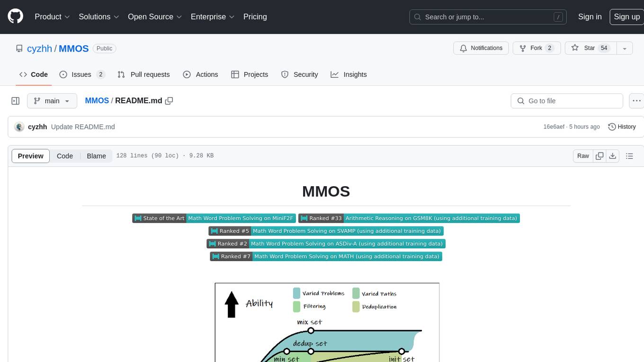
Task: Switch to the Insights tab
Action: click(x=349, y=74)
